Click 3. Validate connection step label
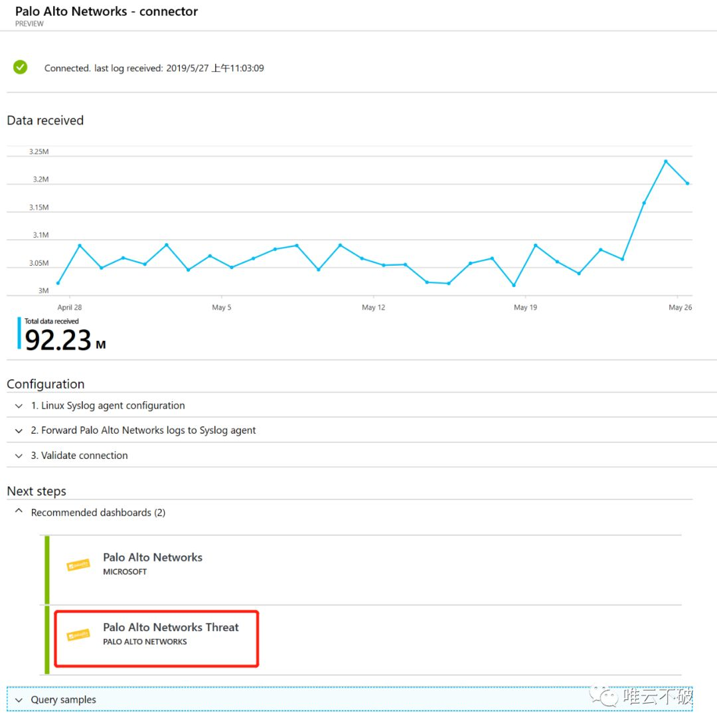The image size is (717, 728). [x=80, y=456]
